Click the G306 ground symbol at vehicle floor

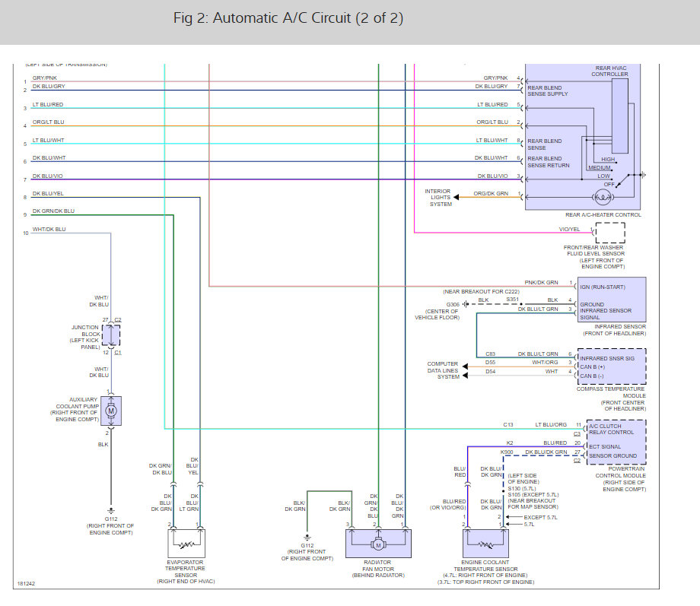click(x=466, y=304)
